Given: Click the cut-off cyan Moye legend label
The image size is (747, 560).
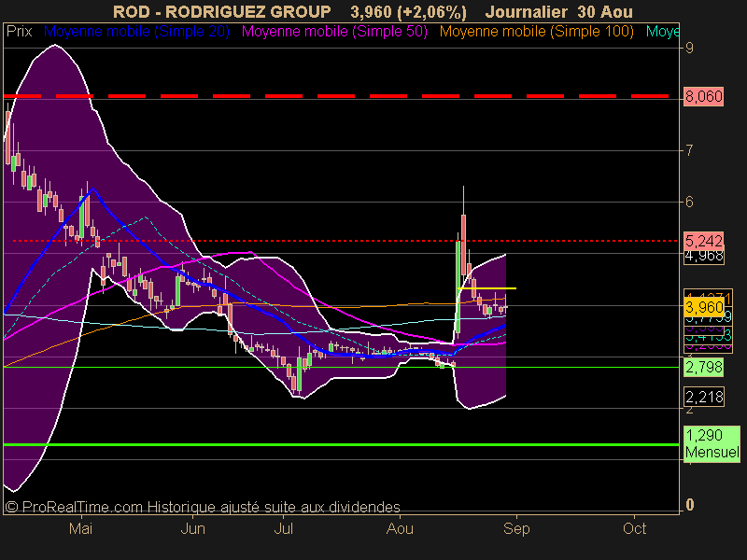Looking at the screenshot, I should pyautogui.click(x=662, y=32).
